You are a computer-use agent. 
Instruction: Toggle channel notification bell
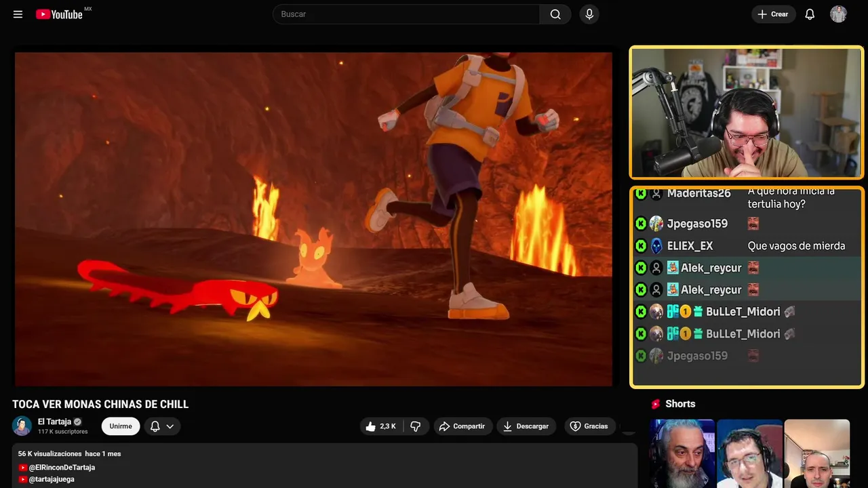(x=155, y=426)
